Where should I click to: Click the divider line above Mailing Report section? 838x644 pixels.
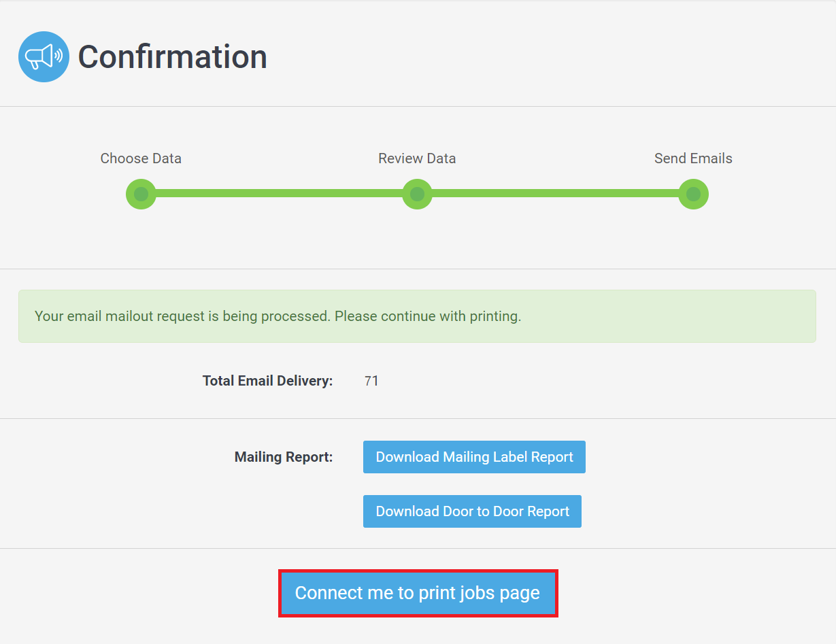(x=418, y=419)
